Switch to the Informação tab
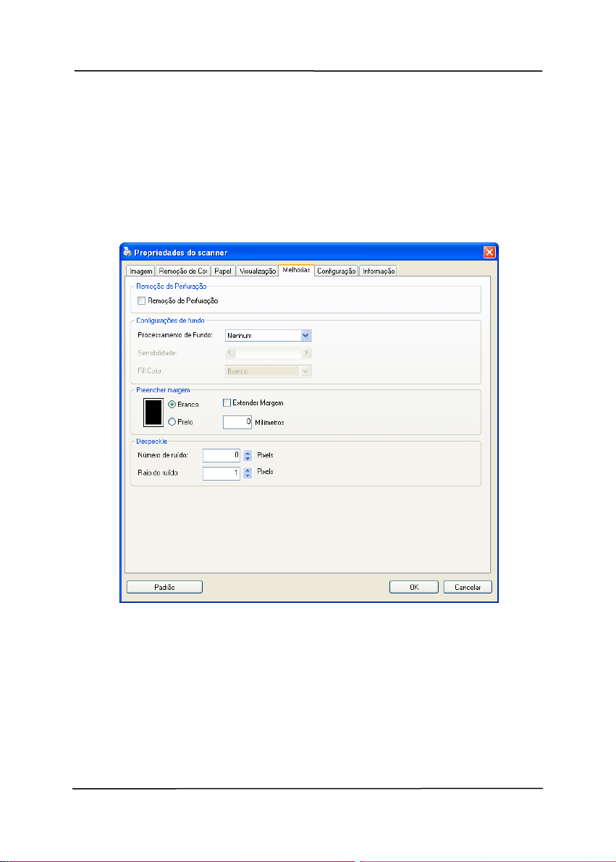Screen dimensions: 616x862 tap(379, 271)
